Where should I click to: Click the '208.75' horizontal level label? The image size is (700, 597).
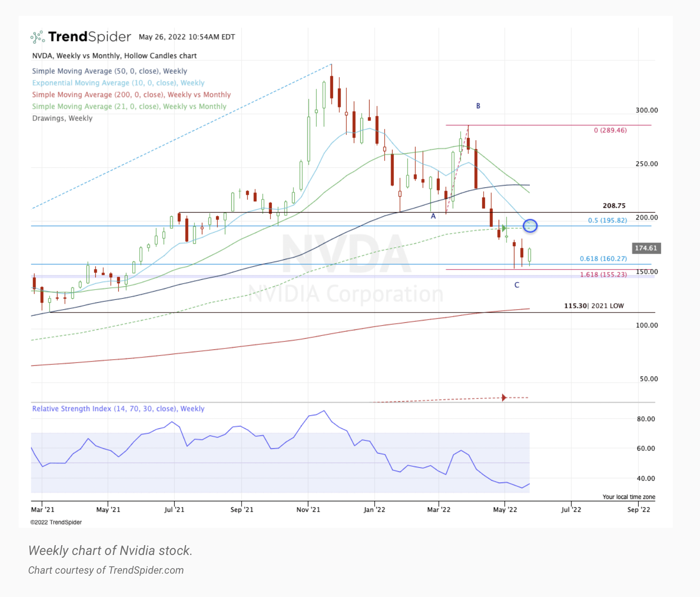coord(614,206)
